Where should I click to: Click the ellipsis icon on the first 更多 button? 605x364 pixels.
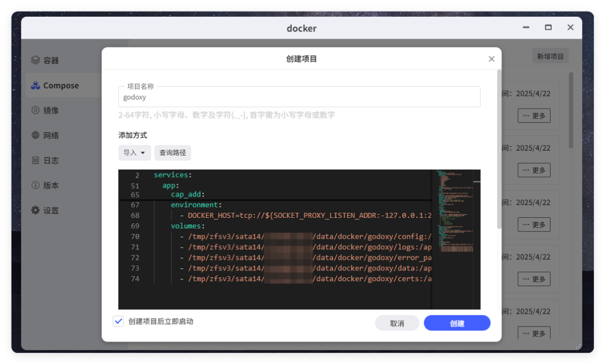coord(527,115)
